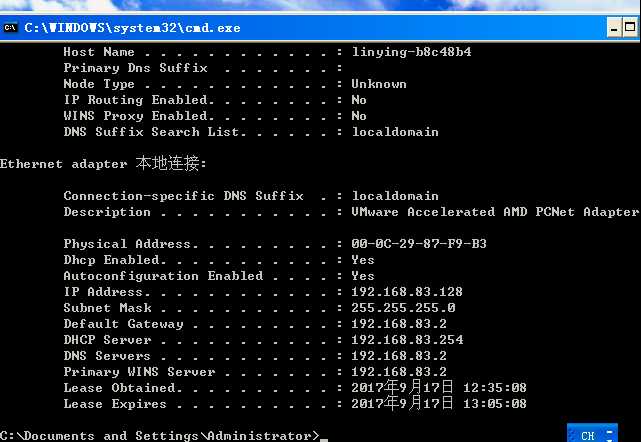Screen dimensions: 641x442
Task: Click Connection-specific DNS Suffix localdomain value
Action: (395, 196)
